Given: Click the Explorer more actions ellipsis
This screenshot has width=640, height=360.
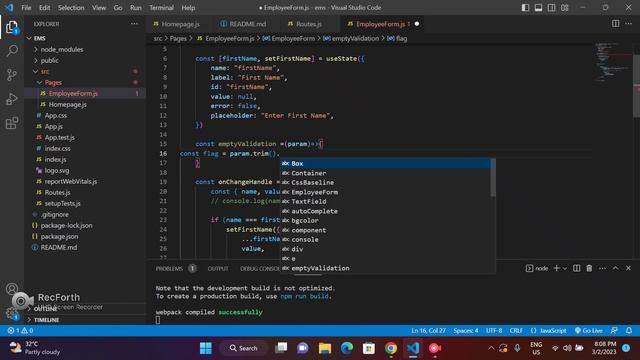Looking at the screenshot, I should pos(134,24).
